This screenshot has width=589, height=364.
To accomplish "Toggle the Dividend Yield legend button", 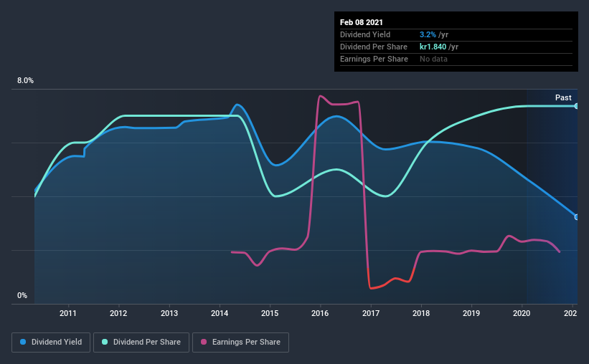I will coord(51,343).
